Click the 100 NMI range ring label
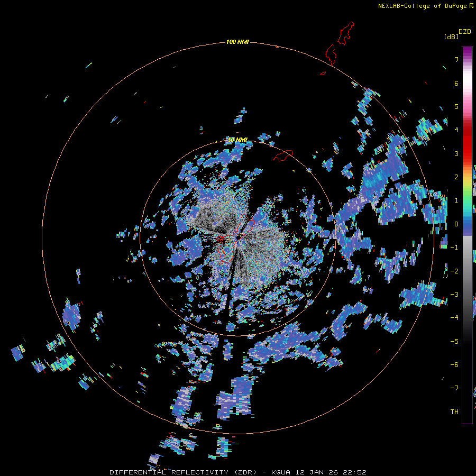This screenshot has height=476, width=476. (237, 42)
